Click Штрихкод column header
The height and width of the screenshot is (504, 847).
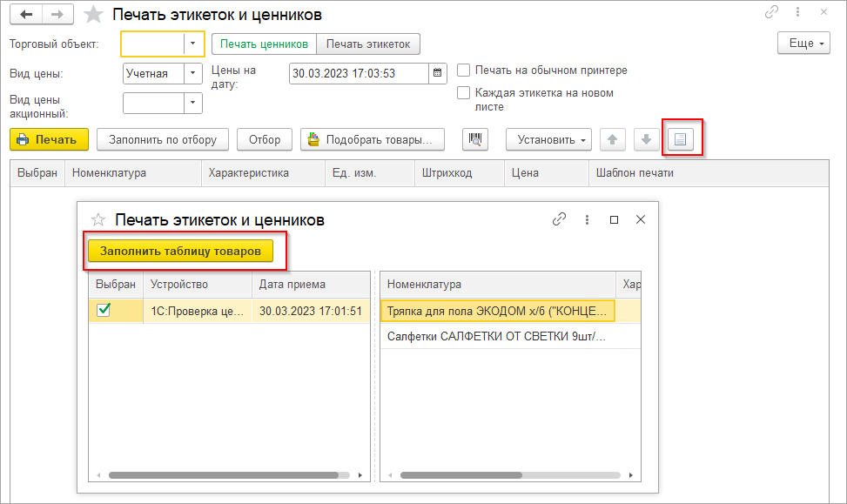pyautogui.click(x=460, y=173)
